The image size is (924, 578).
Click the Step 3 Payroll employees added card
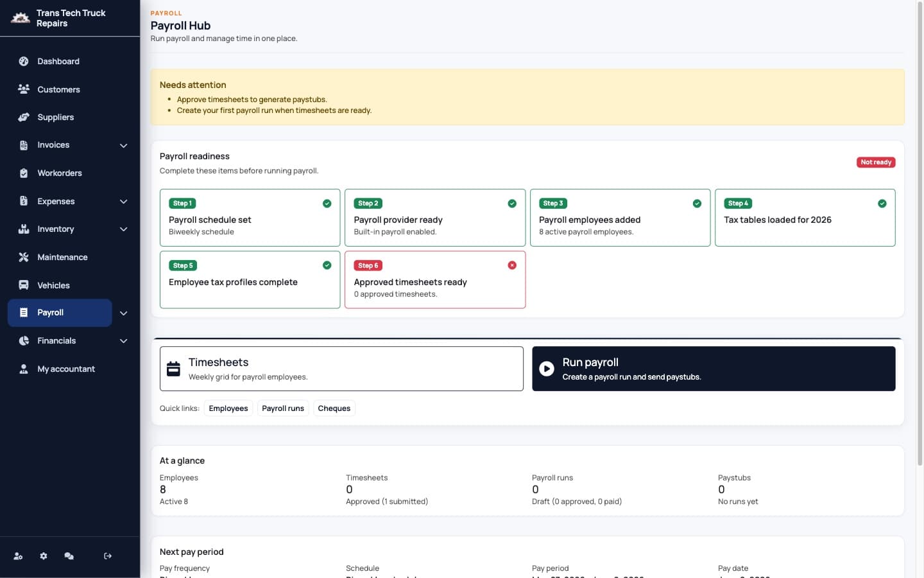pos(620,218)
